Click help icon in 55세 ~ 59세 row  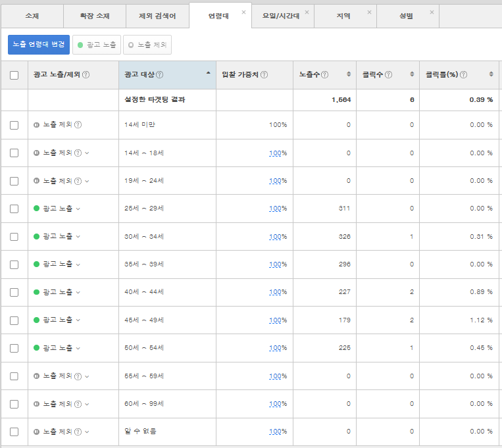[x=78, y=376]
